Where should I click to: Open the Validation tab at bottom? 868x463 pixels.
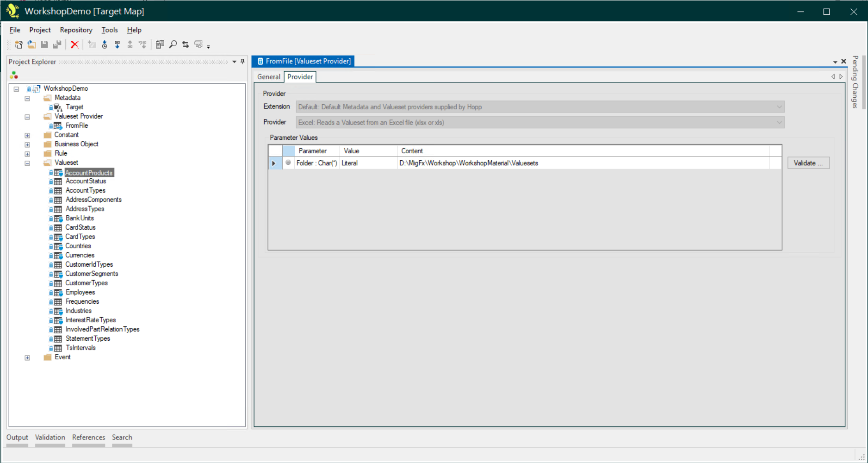pyautogui.click(x=50, y=438)
